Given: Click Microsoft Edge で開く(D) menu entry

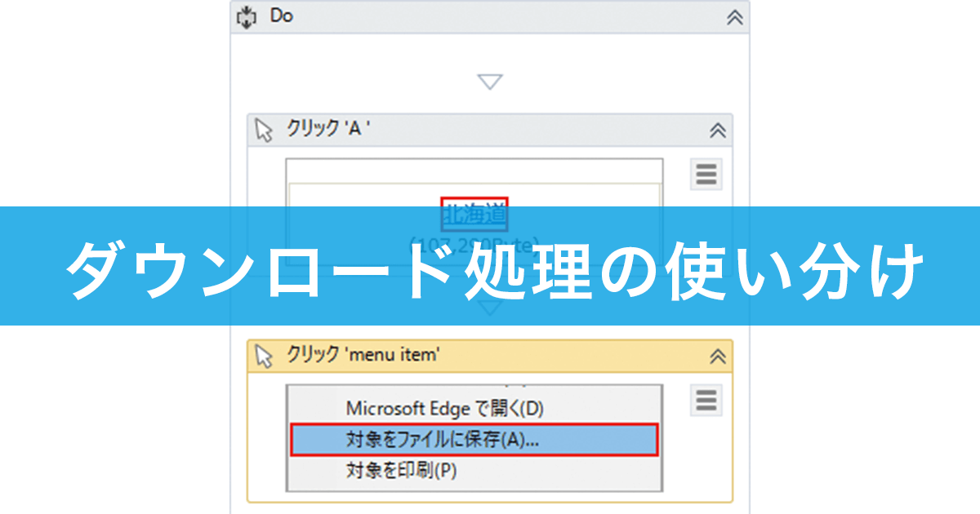Looking at the screenshot, I should pyautogui.click(x=444, y=408).
